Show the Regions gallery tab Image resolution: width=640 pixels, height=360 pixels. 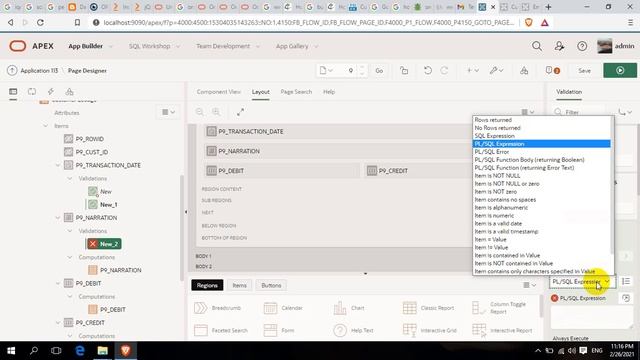tap(207, 285)
